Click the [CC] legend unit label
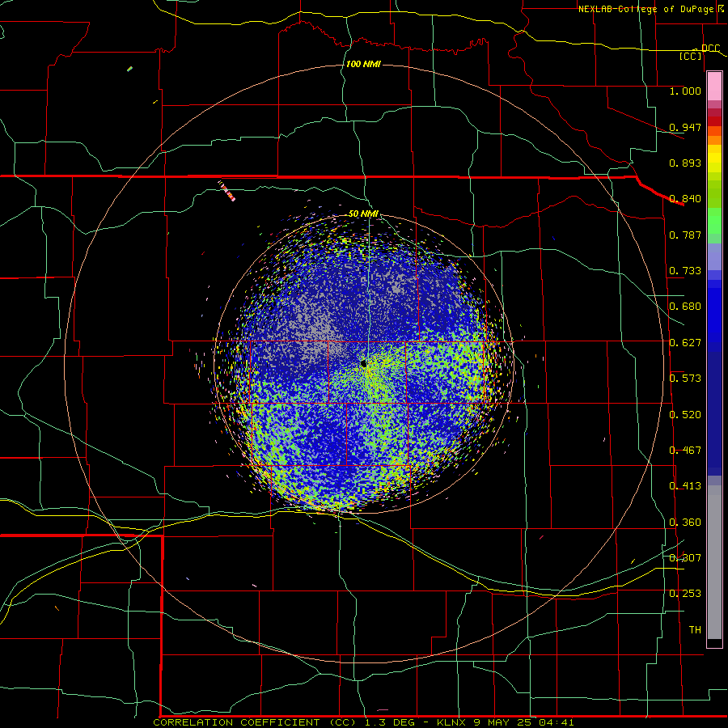Screen dimensions: 728x728 (691, 56)
